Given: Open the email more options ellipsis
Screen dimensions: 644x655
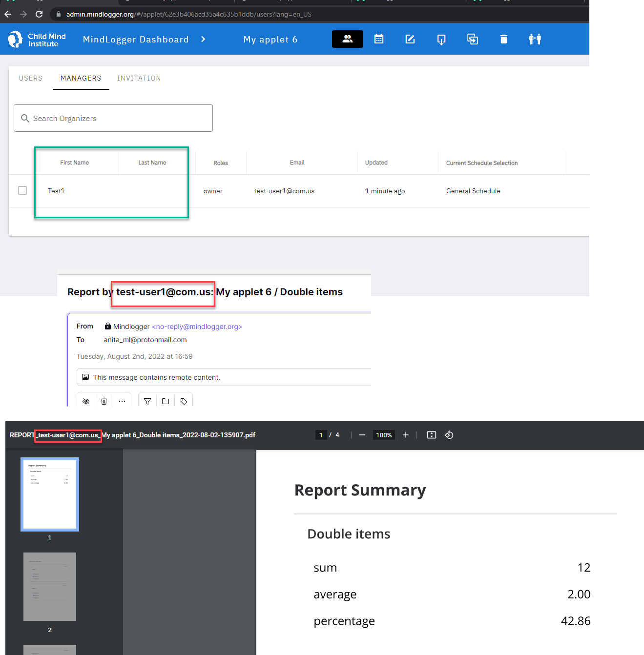Looking at the screenshot, I should tap(122, 401).
